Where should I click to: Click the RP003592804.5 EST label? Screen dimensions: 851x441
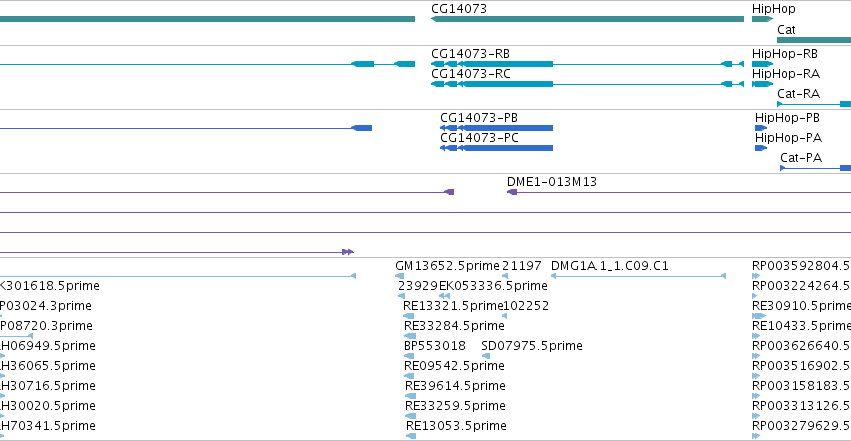pos(801,266)
